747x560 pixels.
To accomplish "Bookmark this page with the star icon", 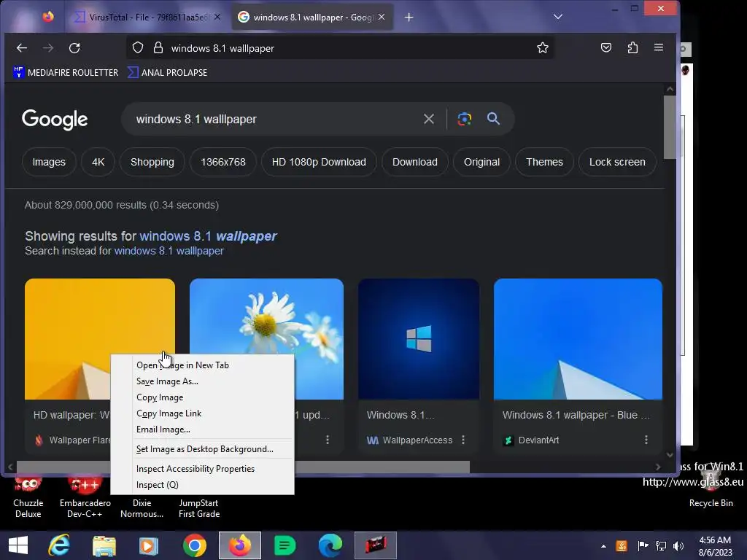I will pos(543,47).
